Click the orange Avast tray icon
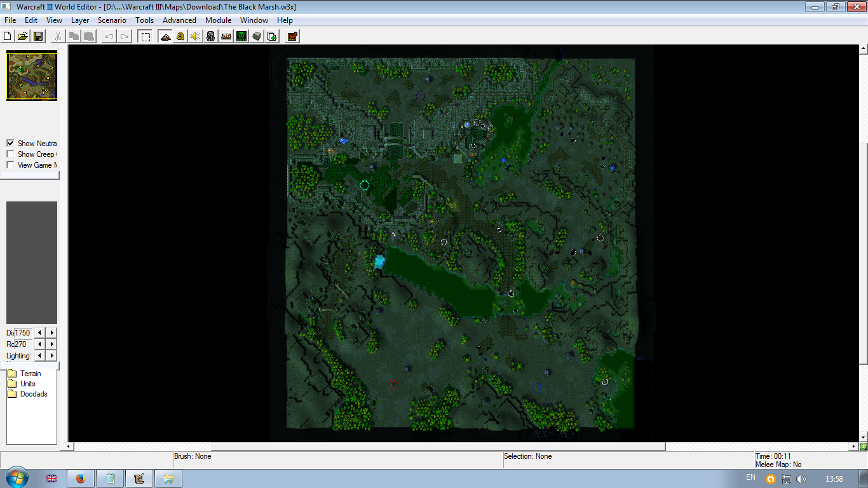Screen dimensions: 868x488 click(x=771, y=479)
